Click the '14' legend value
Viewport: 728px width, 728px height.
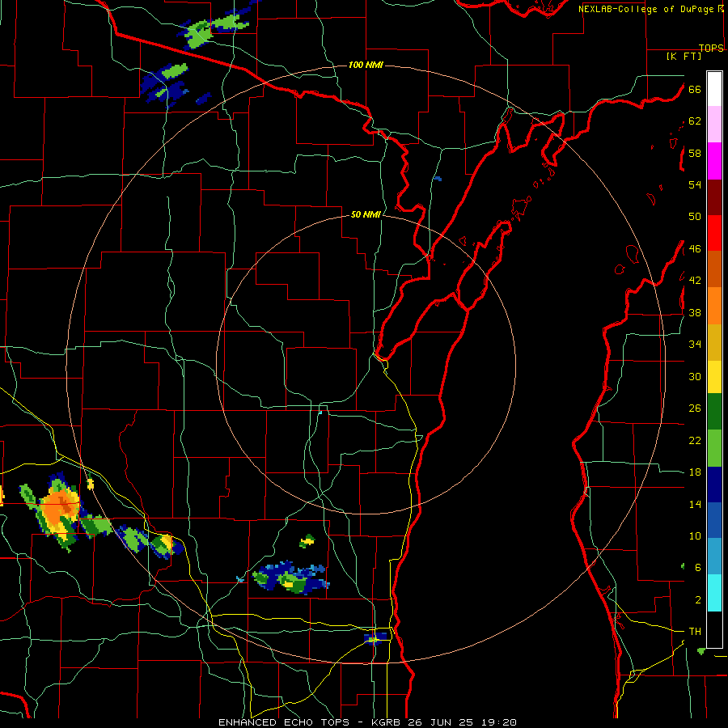[695, 504]
